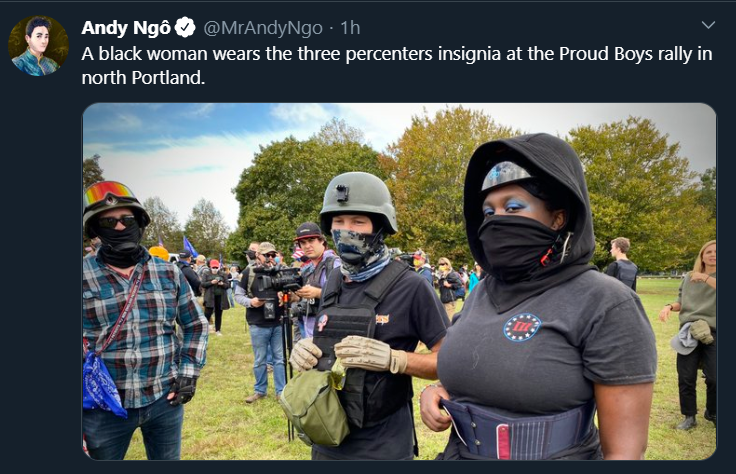Click the 1h tweet timestamp

pyautogui.click(x=350, y=28)
